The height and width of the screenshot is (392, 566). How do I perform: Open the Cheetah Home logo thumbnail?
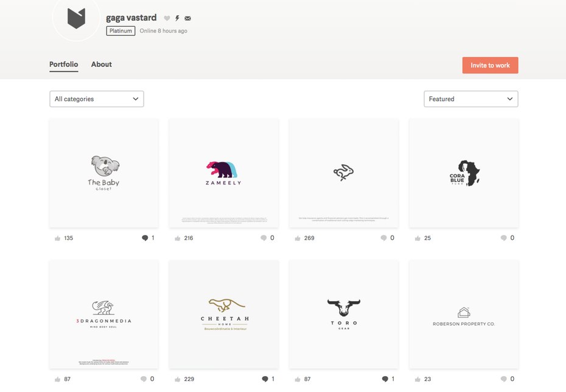tap(223, 315)
